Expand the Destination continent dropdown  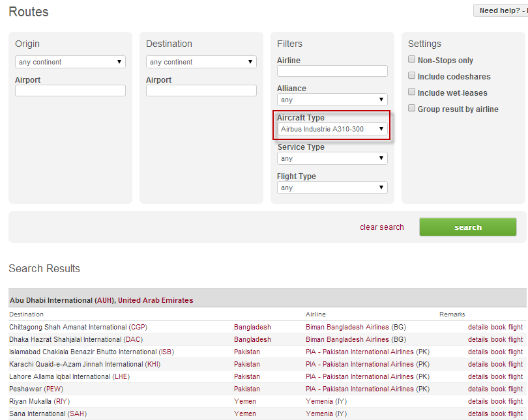click(201, 62)
